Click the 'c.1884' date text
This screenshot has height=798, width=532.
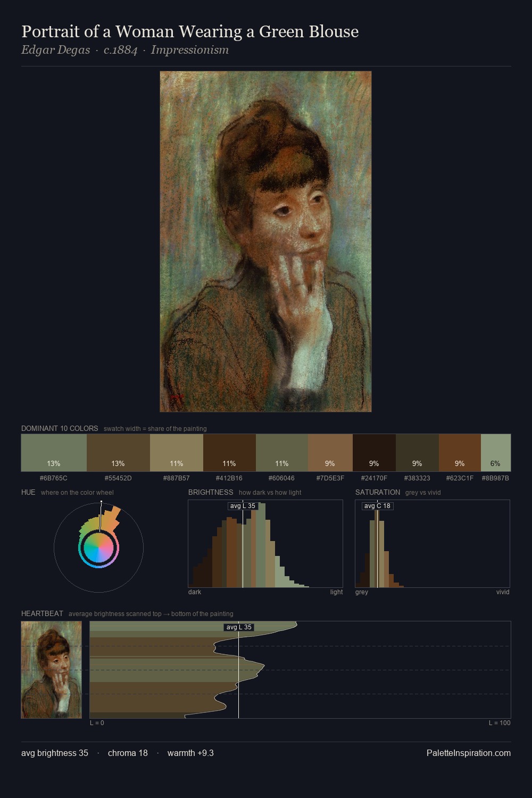click(121, 50)
